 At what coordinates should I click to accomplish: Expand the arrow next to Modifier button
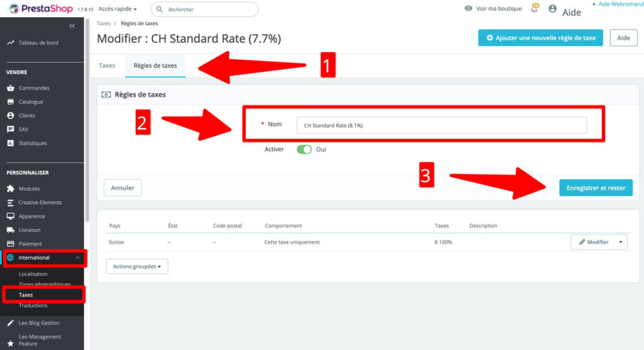(x=621, y=242)
